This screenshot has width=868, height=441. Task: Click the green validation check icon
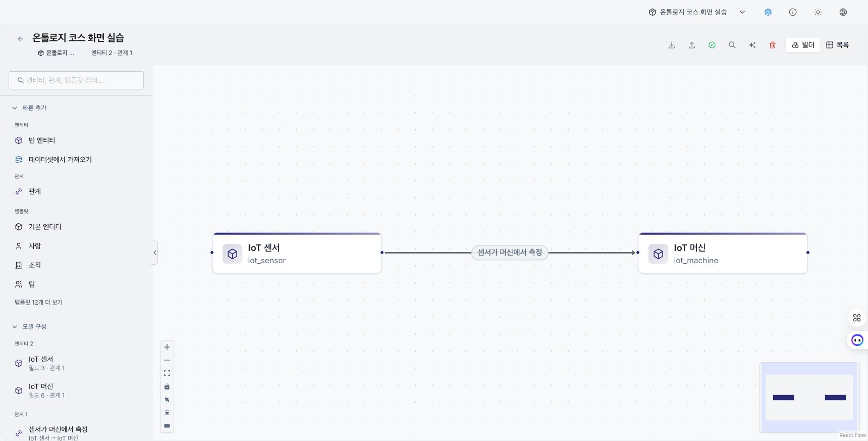coord(712,45)
